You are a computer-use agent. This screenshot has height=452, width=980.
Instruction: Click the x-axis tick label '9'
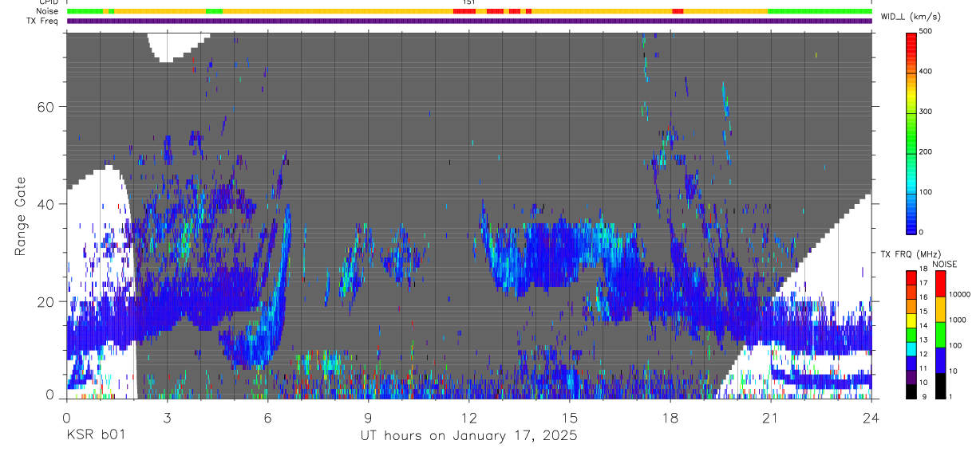pos(368,419)
